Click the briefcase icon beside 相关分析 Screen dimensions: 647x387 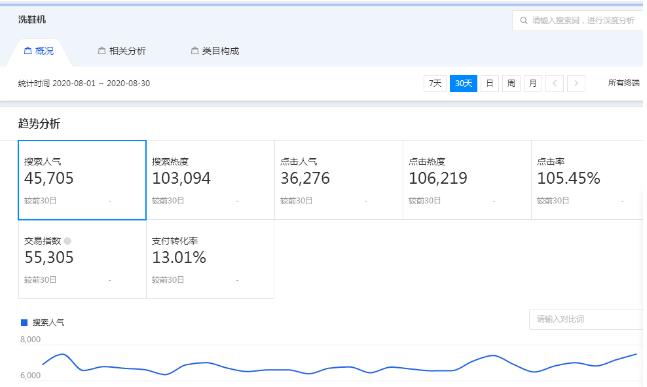click(x=102, y=51)
